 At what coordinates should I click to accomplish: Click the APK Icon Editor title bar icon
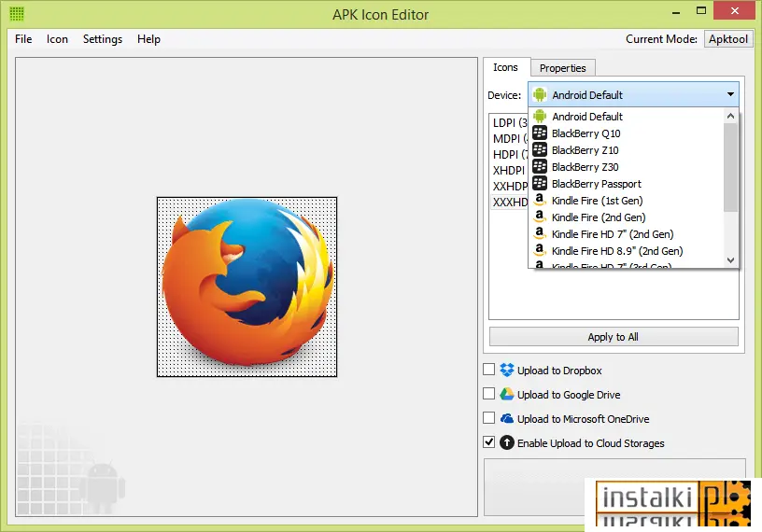pyautogui.click(x=17, y=14)
